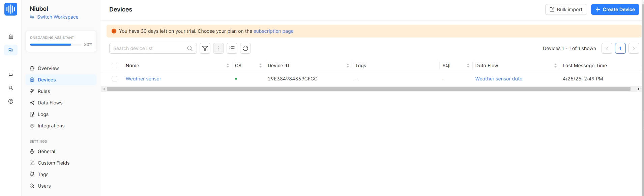644x196 pixels.
Task: Open General settings
Action: coord(61,151)
